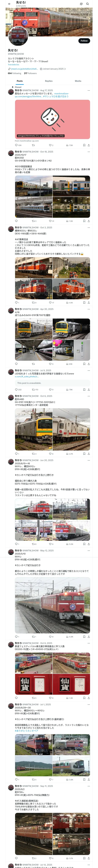Switch to the Media tab

pyautogui.click(x=78, y=81)
